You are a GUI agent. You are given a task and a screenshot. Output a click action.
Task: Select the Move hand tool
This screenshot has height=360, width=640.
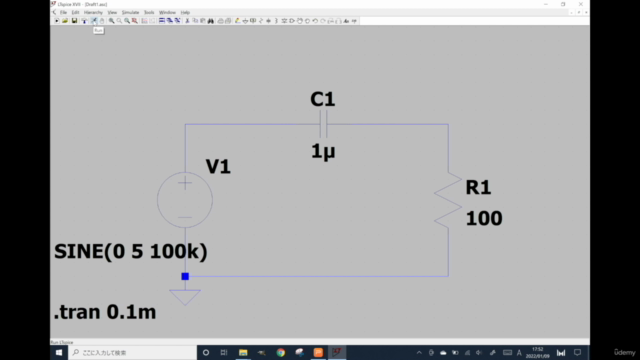tap(300, 21)
